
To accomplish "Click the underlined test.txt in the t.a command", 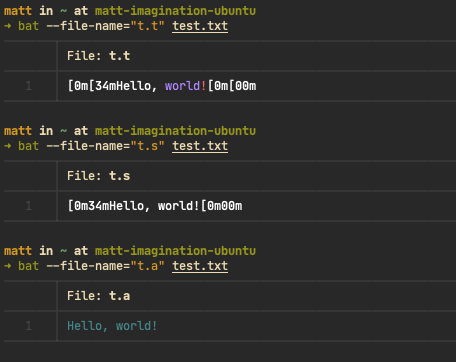I will pyautogui.click(x=200, y=266).
